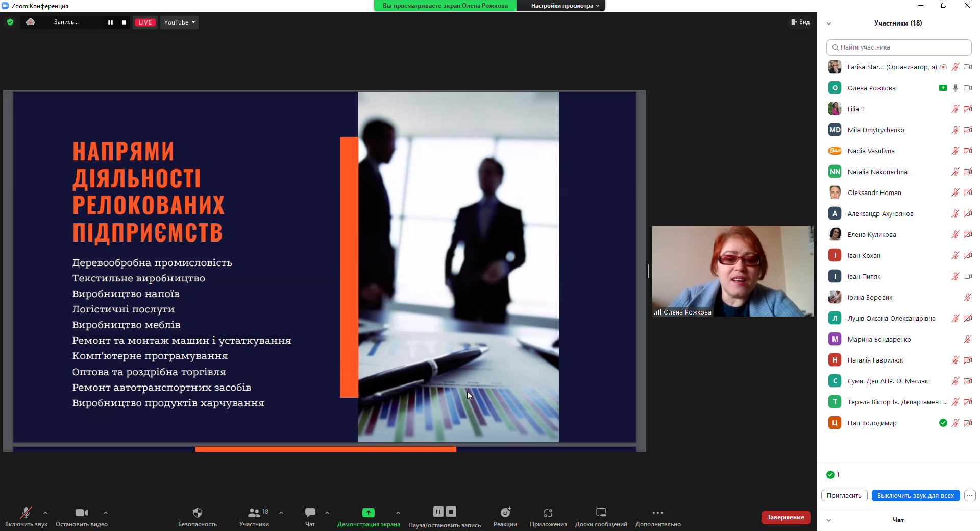Open the Вид layout menu
Image resolution: width=980 pixels, height=531 pixels.
tap(800, 22)
